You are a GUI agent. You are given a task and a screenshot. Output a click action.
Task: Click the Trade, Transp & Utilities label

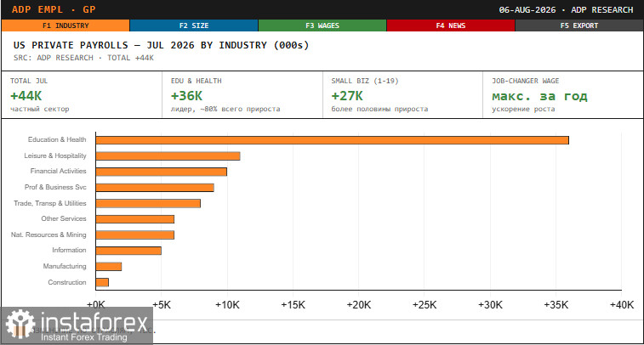coord(50,203)
